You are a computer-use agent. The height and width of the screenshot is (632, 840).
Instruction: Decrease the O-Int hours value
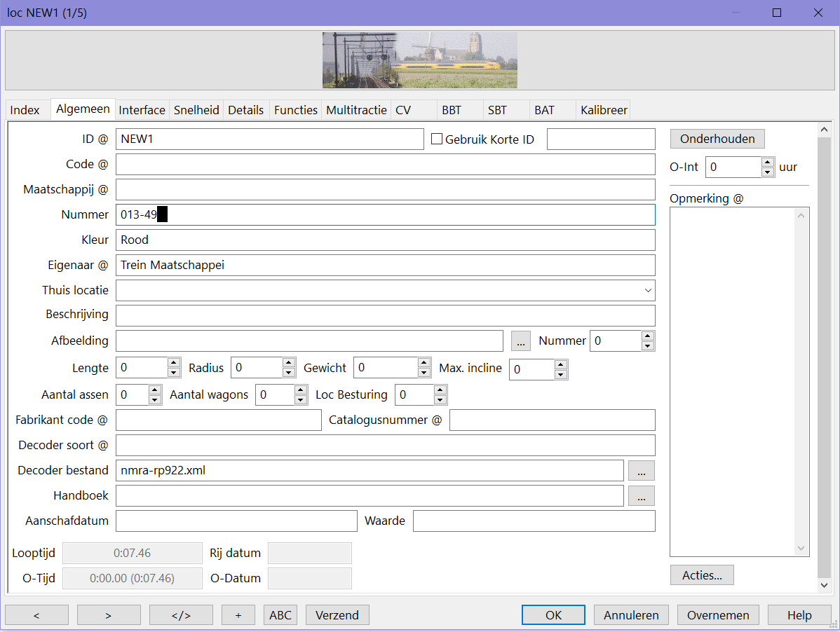click(767, 172)
